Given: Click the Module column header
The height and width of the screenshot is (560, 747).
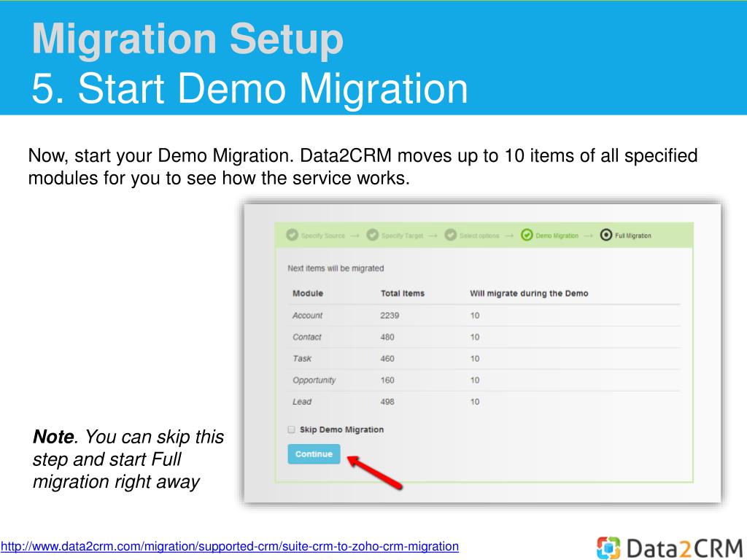Looking at the screenshot, I should (x=308, y=293).
